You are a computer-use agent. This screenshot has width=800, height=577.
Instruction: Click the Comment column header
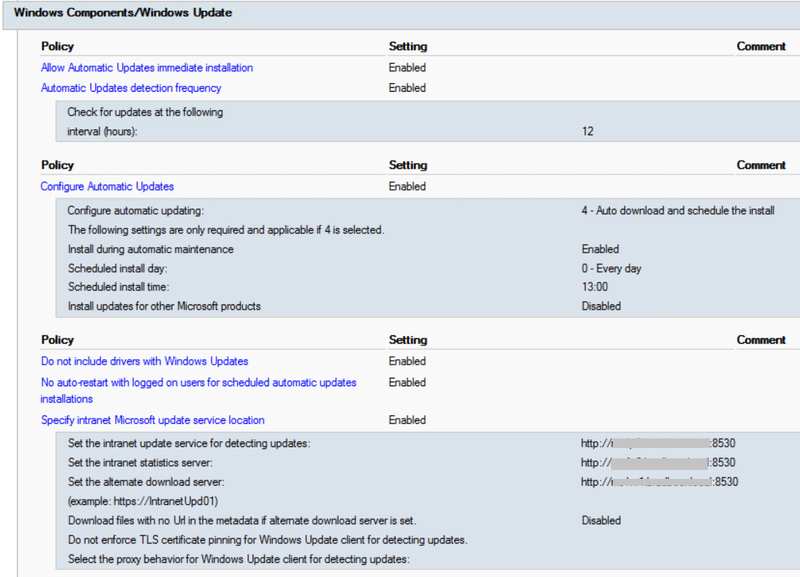point(761,46)
